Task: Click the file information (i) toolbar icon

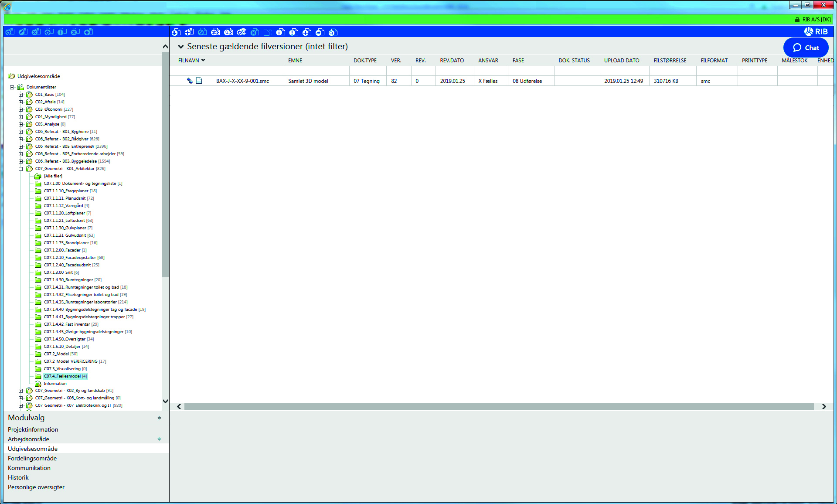Action: click(x=280, y=32)
